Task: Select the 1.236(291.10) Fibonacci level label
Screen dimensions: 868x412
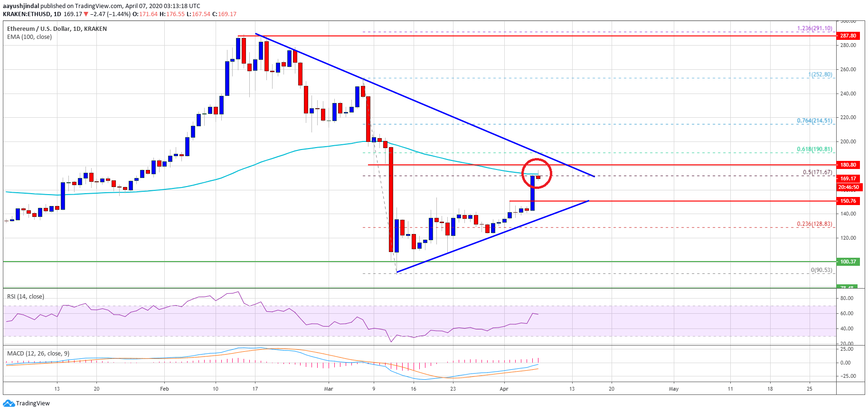Action: 814,28
